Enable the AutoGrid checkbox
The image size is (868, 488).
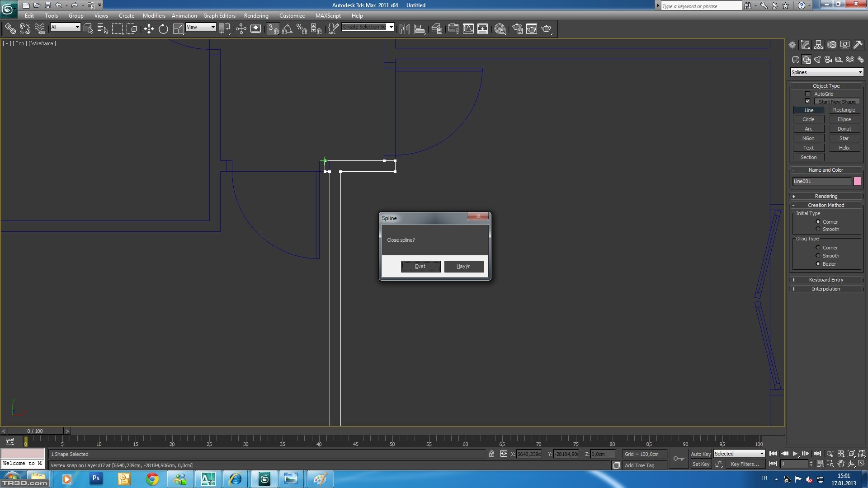point(807,94)
